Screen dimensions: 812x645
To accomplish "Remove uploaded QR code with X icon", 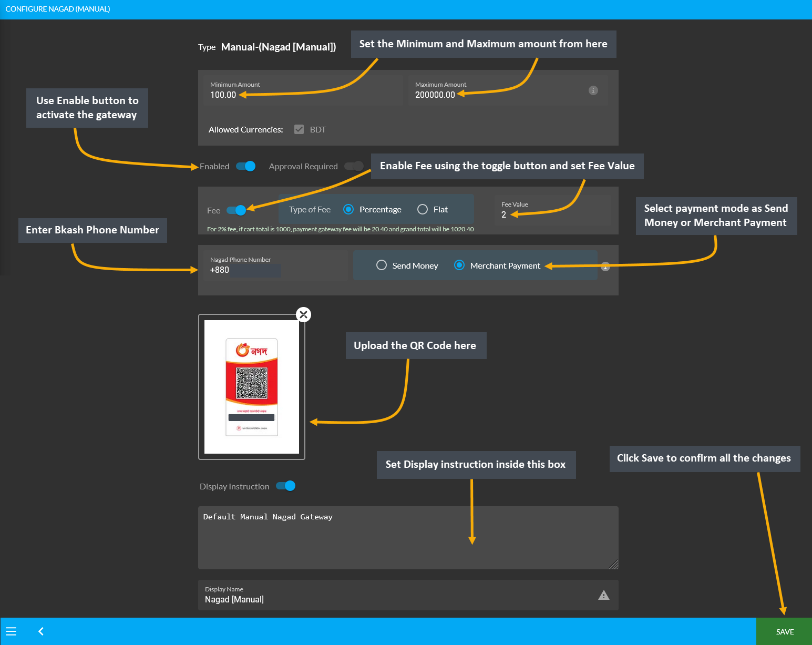I will coord(303,314).
